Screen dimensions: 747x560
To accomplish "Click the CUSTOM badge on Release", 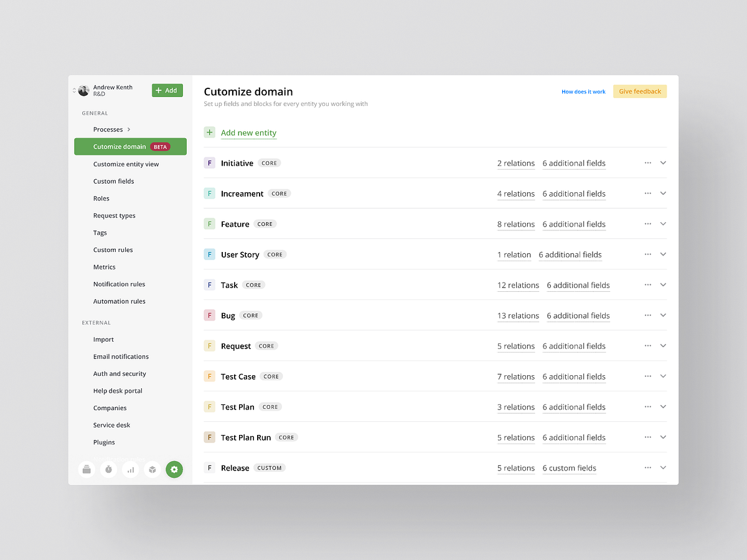I will tap(270, 468).
